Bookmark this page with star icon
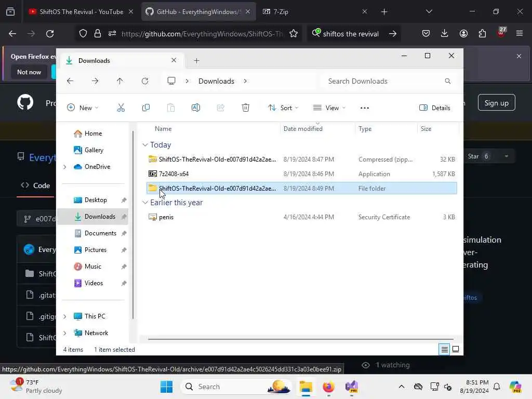Screen dimensions: 532x399 pos(294,34)
